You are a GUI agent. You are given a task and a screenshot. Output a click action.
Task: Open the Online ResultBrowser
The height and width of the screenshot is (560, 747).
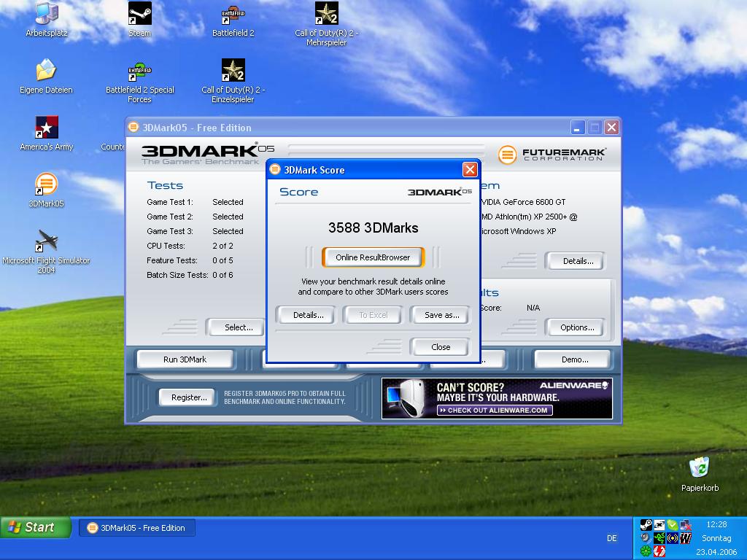pos(373,257)
